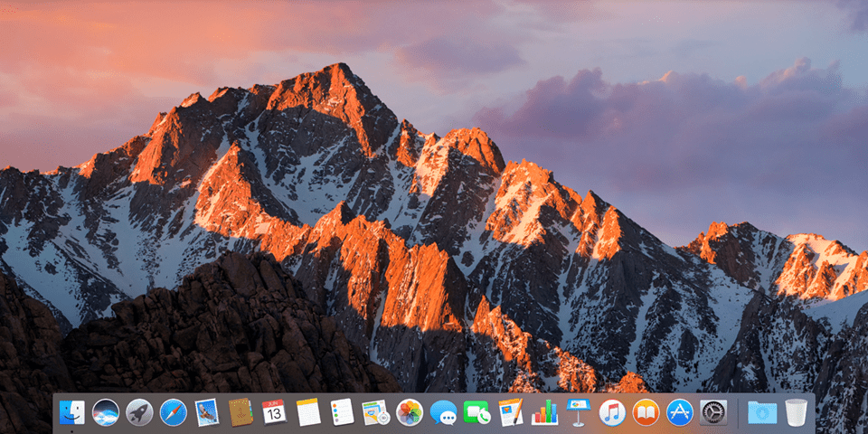868x434 pixels.
Task: Open iTunes music note icon
Action: (612, 412)
